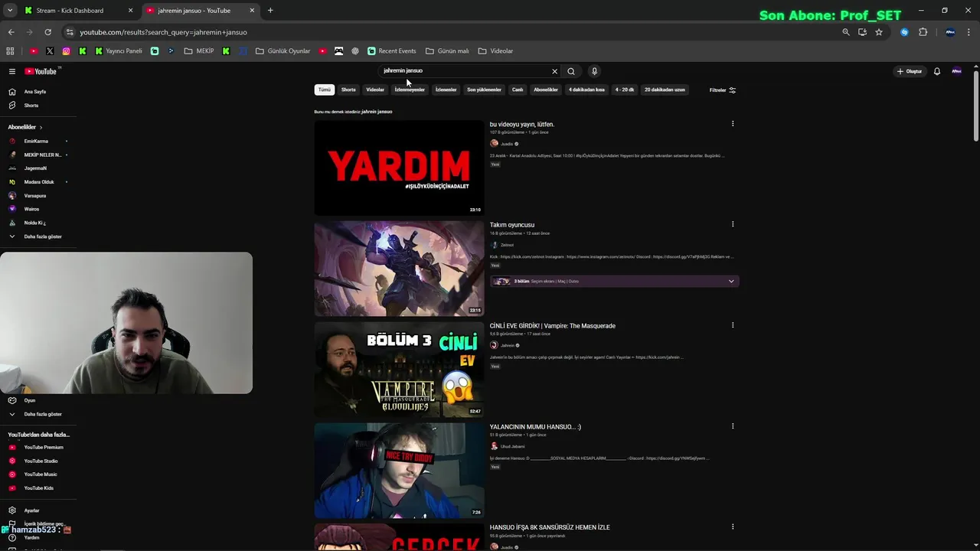This screenshot has height=551, width=980.
Task: Open more options for 'YALANCININ MUMU HANSUO' video
Action: (x=733, y=426)
